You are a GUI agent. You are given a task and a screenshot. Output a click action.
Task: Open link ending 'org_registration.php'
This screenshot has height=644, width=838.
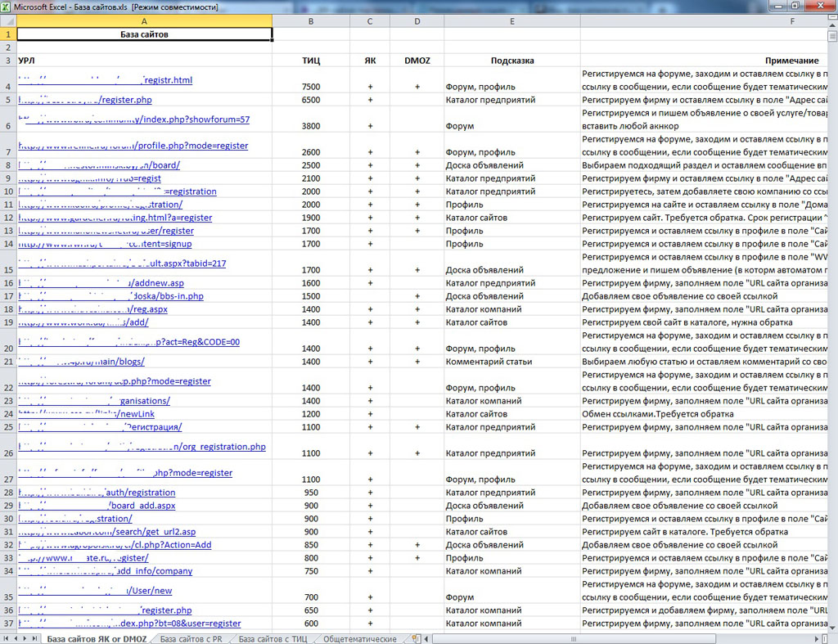[142, 446]
